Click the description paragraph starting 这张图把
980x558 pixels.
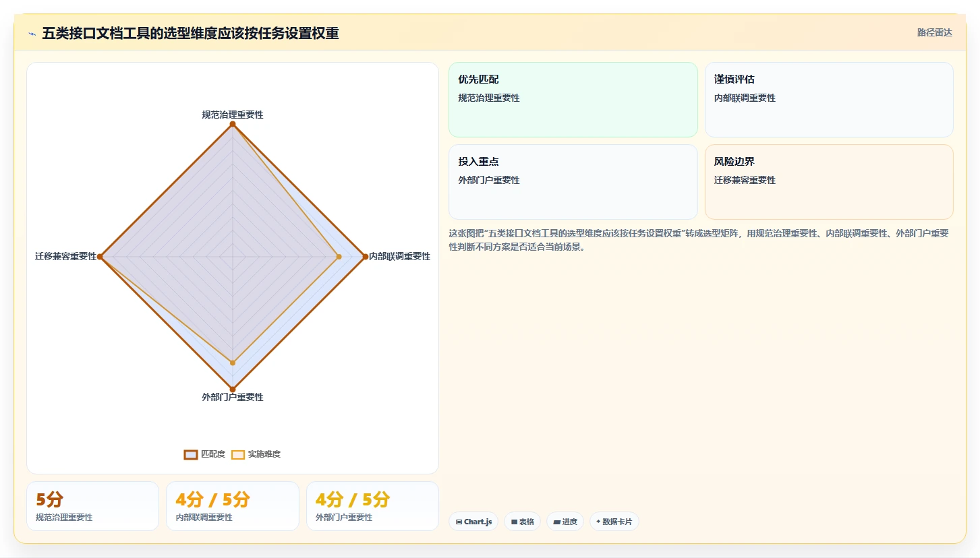(x=699, y=240)
